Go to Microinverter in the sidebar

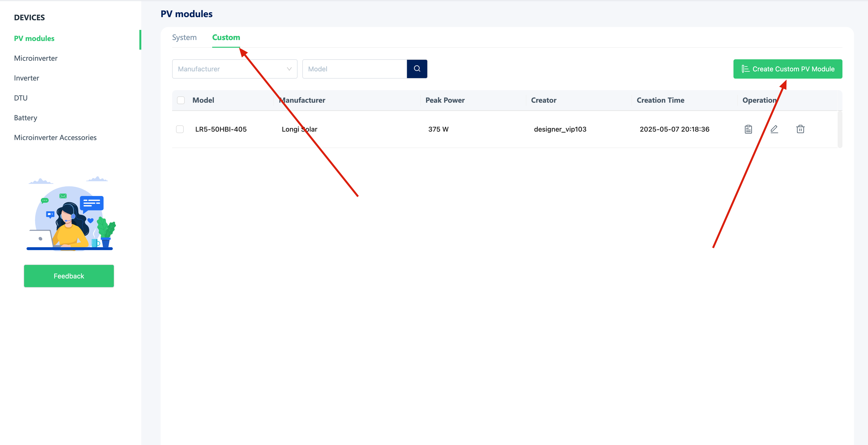click(36, 58)
